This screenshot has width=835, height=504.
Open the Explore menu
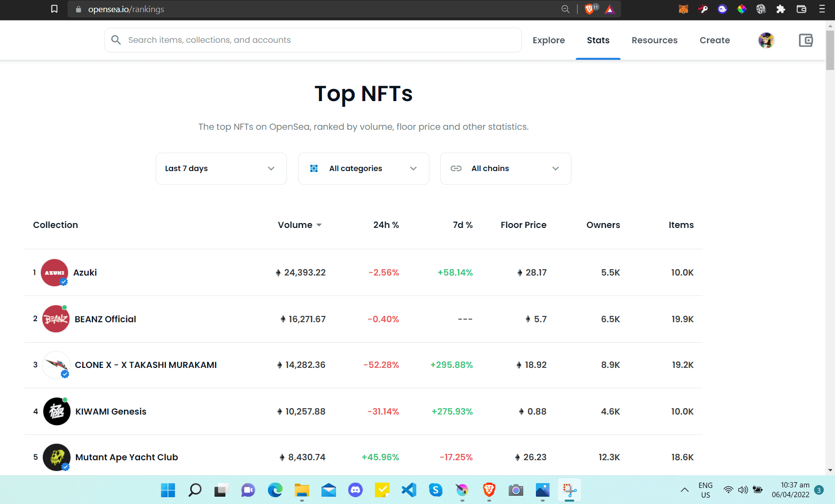pyautogui.click(x=549, y=40)
